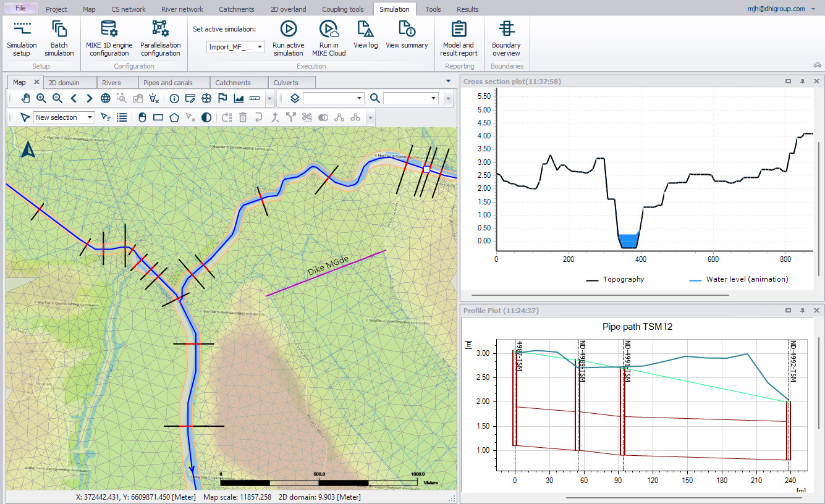
Task: Launch the Batch simulation tool
Action: 59,37
